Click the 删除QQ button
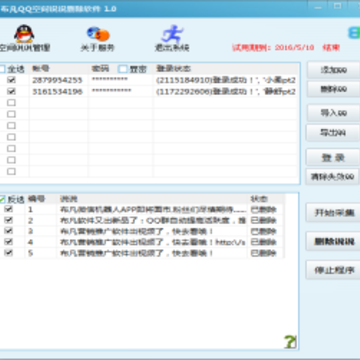The height and width of the screenshot is (360, 360). (x=333, y=89)
